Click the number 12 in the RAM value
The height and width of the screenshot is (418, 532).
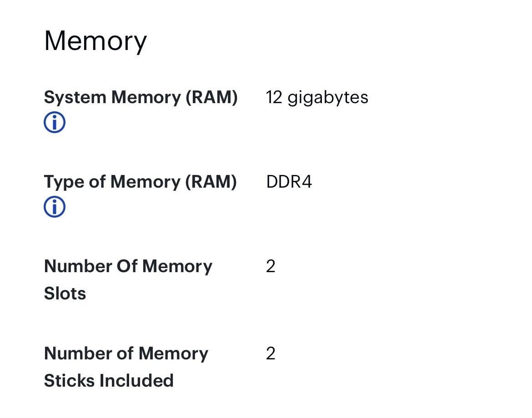point(274,98)
